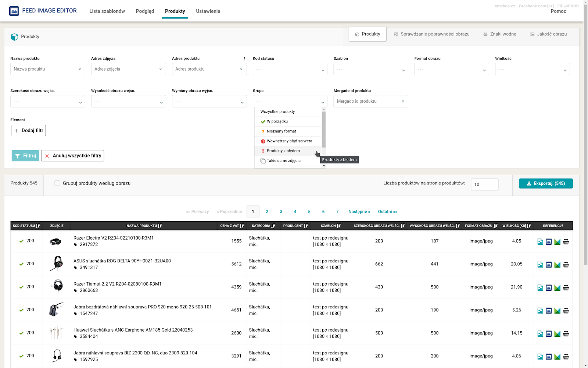Click the products-per-page number field
The image size is (588, 368).
tap(485, 185)
